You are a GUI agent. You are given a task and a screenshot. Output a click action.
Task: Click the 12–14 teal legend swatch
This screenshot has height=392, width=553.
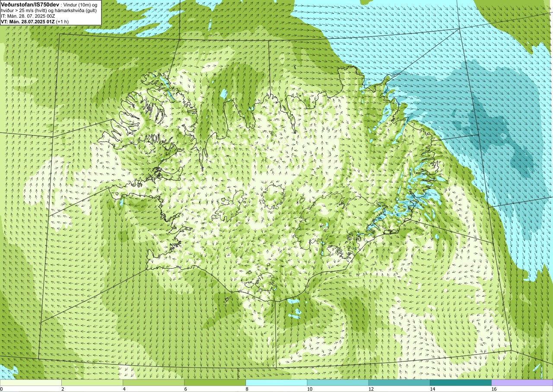coord(399,383)
